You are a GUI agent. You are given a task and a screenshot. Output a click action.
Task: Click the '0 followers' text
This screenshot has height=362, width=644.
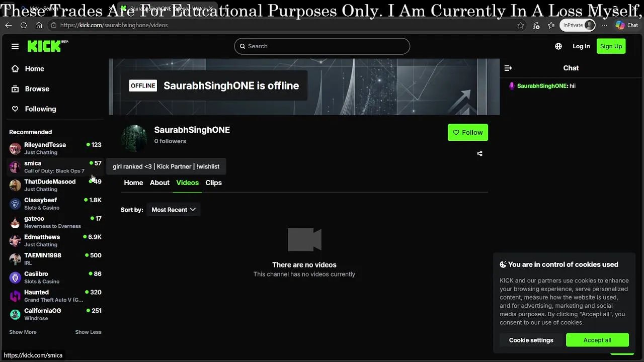point(170,141)
